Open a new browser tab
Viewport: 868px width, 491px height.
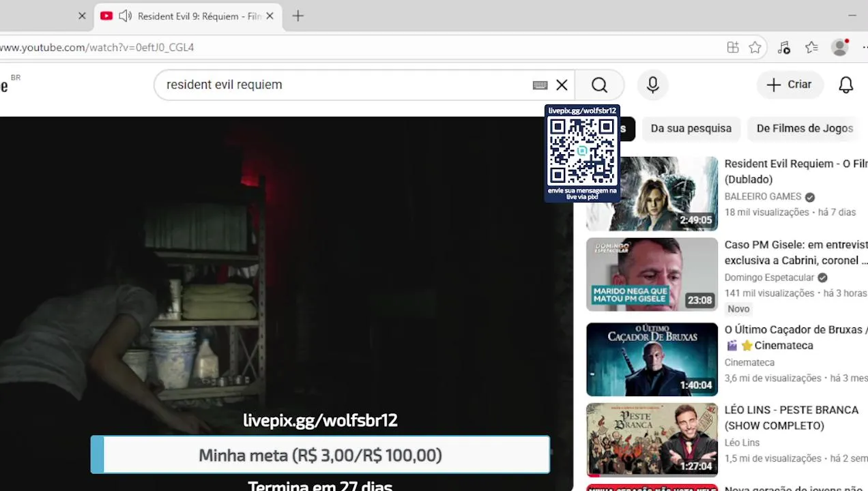[298, 16]
